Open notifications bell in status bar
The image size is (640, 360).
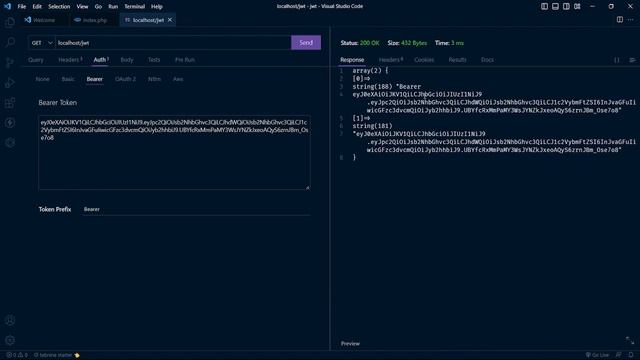click(631, 355)
